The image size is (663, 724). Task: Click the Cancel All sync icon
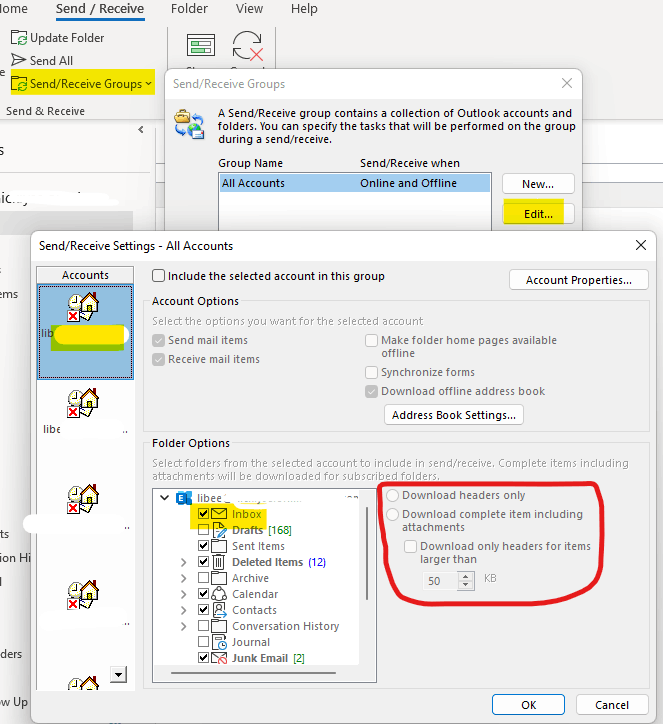click(247, 46)
